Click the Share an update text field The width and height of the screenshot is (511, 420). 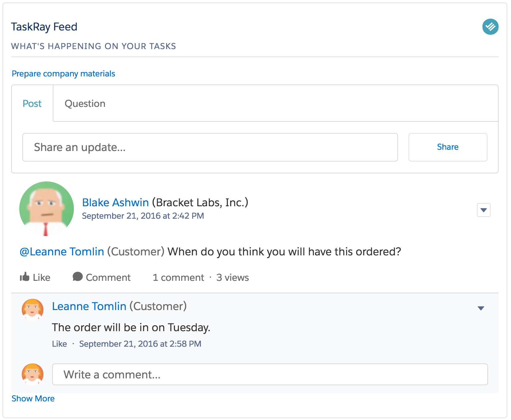[x=210, y=147]
